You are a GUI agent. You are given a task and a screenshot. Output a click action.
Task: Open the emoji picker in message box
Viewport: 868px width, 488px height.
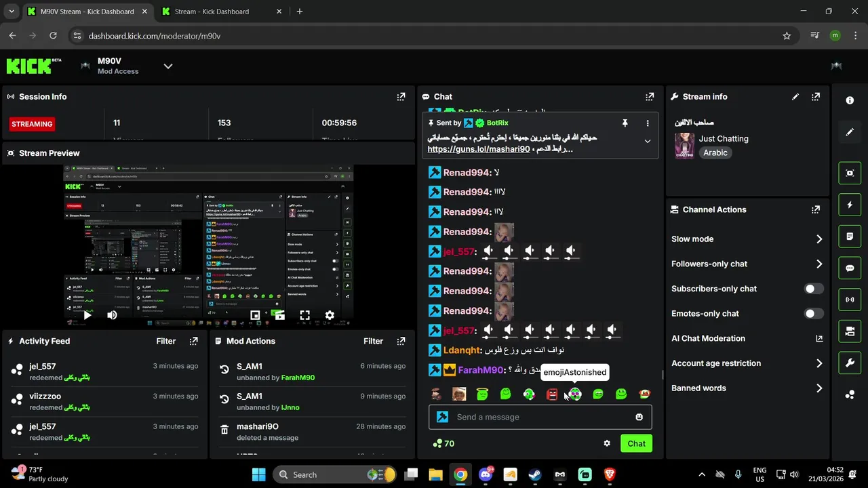click(639, 417)
